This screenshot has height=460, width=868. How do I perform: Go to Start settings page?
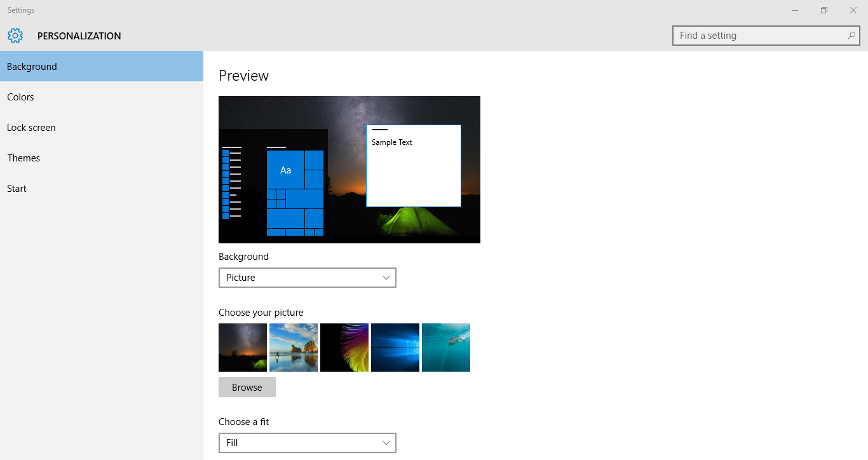pyautogui.click(x=102, y=188)
